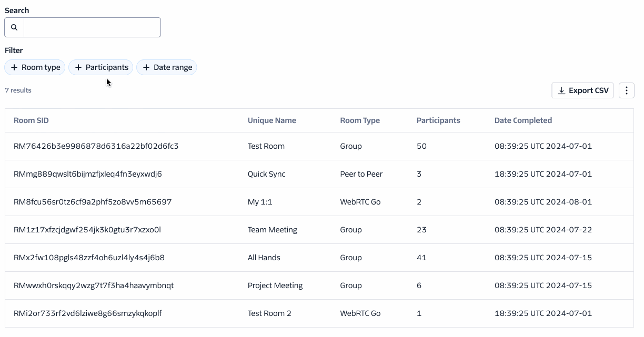Click the plus icon on Room type
The height and width of the screenshot is (337, 644).
(14, 67)
